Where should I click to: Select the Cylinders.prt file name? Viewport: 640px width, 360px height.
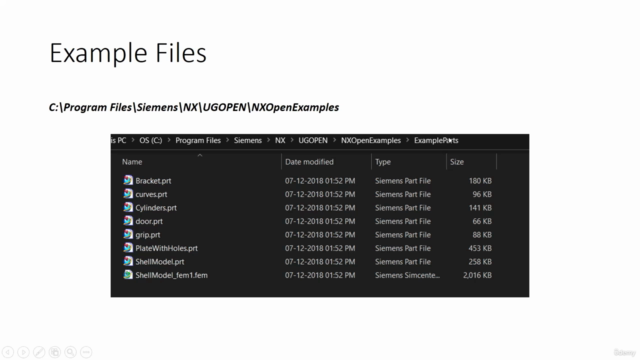[x=156, y=208]
